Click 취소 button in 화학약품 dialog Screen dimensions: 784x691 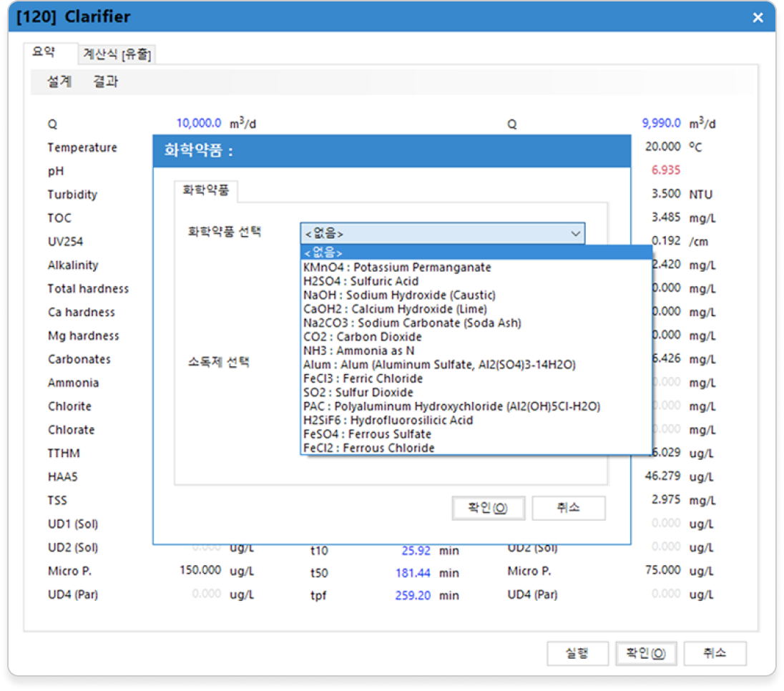[568, 508]
